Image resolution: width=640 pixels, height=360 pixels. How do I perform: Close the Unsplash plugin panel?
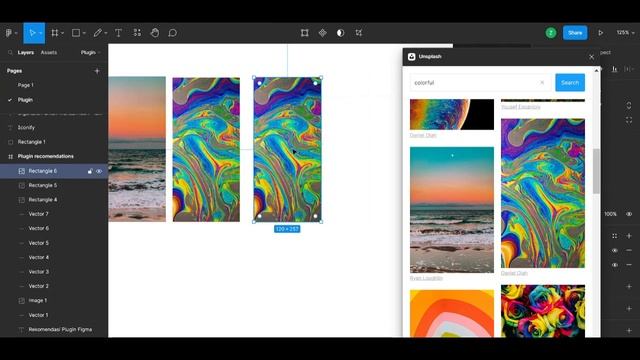(591, 57)
